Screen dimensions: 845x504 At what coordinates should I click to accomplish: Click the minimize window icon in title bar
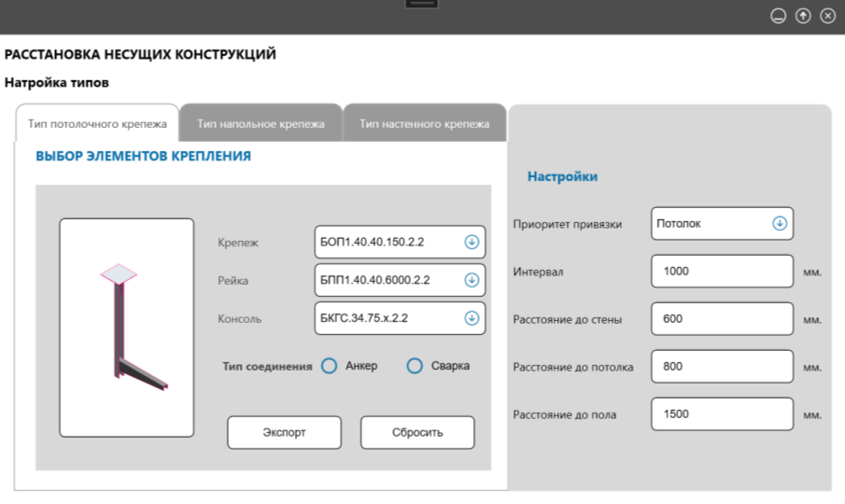[x=778, y=16]
